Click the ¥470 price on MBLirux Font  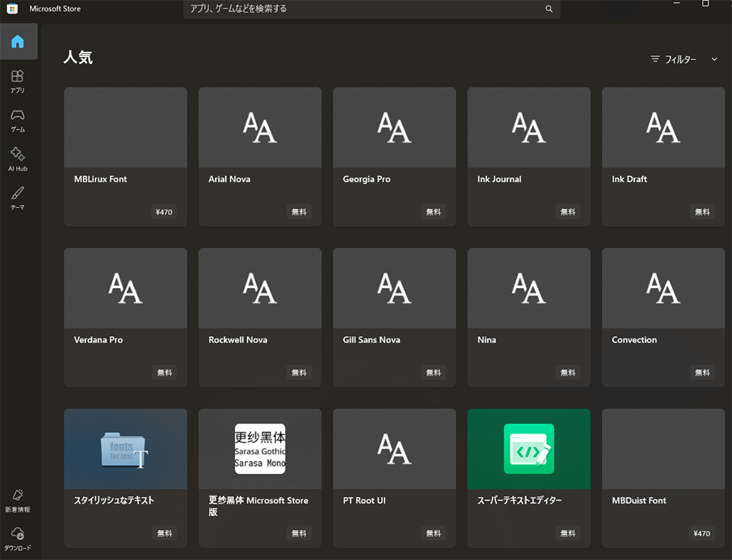[x=164, y=212]
